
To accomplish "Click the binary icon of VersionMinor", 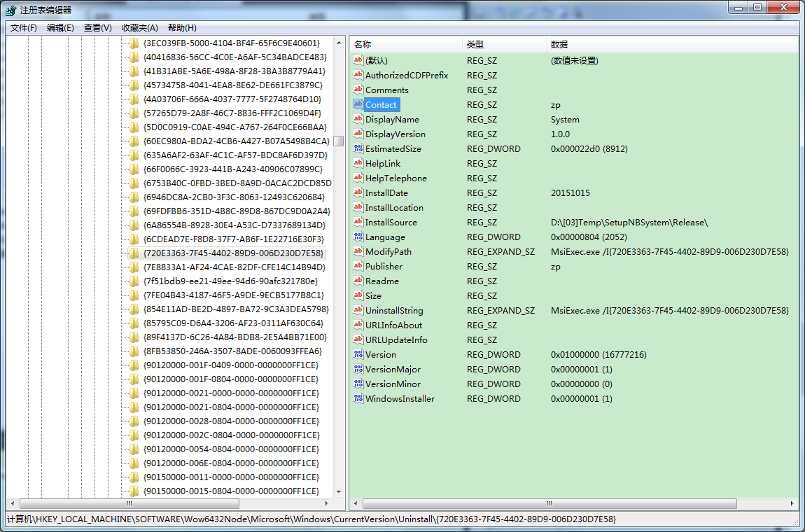I will pyautogui.click(x=358, y=384).
